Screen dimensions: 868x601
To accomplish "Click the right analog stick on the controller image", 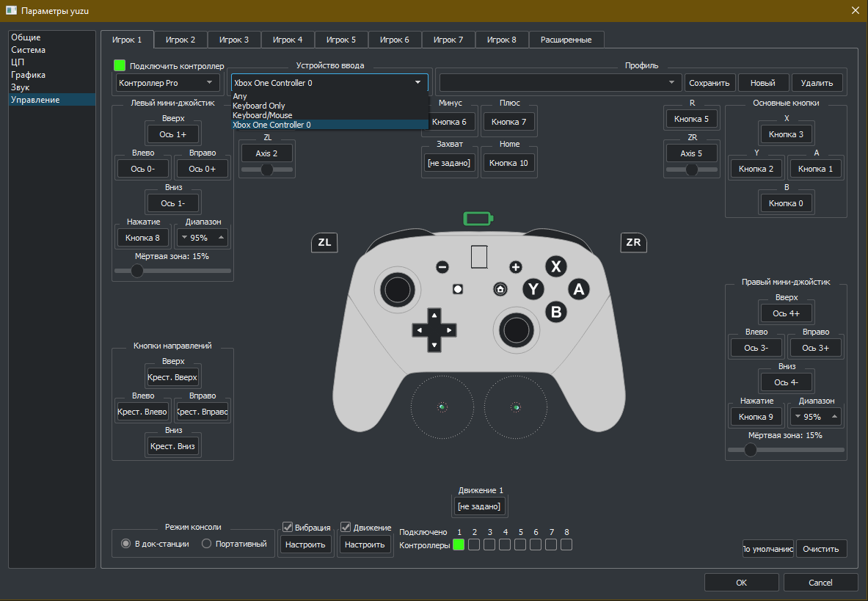I will 516,330.
